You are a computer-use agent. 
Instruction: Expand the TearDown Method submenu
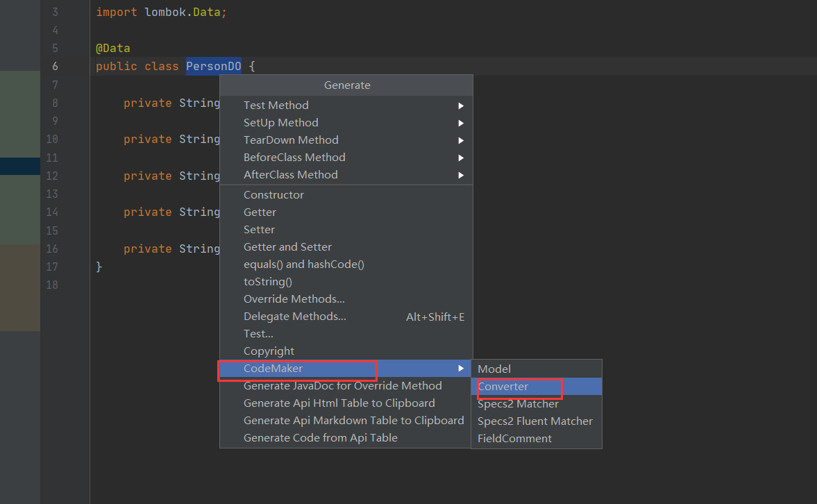tap(291, 140)
